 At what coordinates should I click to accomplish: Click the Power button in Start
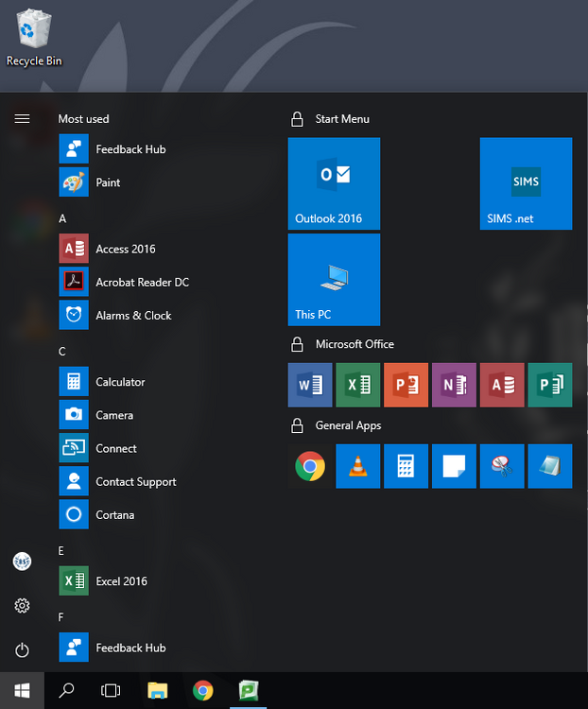tap(22, 650)
